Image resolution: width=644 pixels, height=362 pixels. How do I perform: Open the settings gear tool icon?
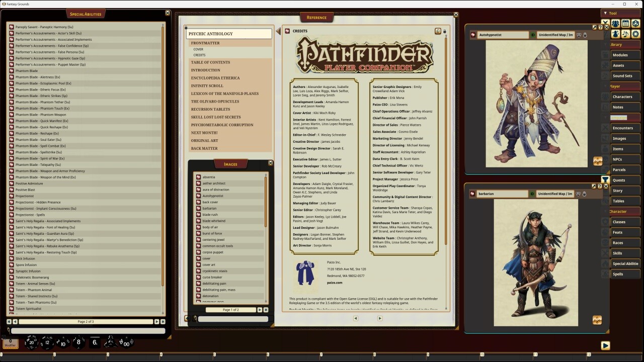[636, 34]
